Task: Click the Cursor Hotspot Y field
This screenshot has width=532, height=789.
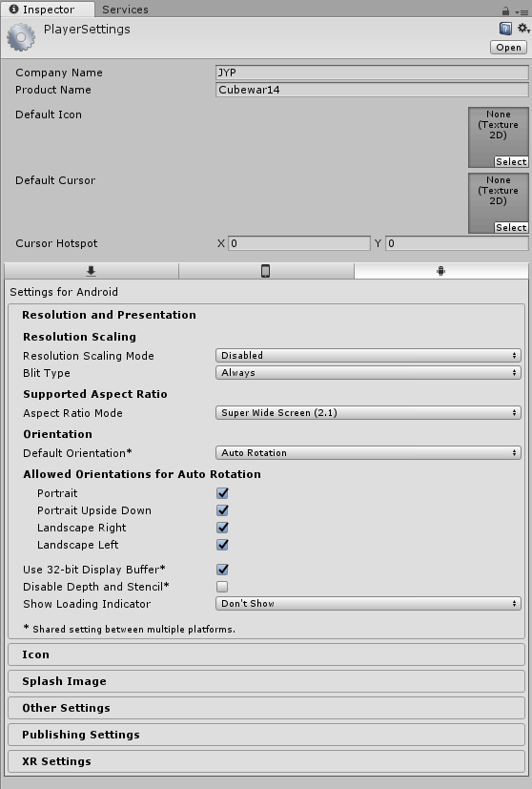Action: pyautogui.click(x=457, y=243)
